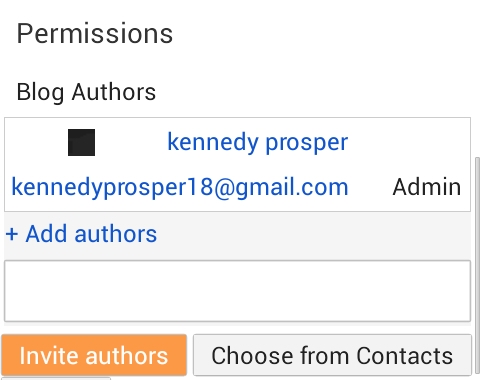Focus the author email invite text box
The image size is (480, 380).
237,291
